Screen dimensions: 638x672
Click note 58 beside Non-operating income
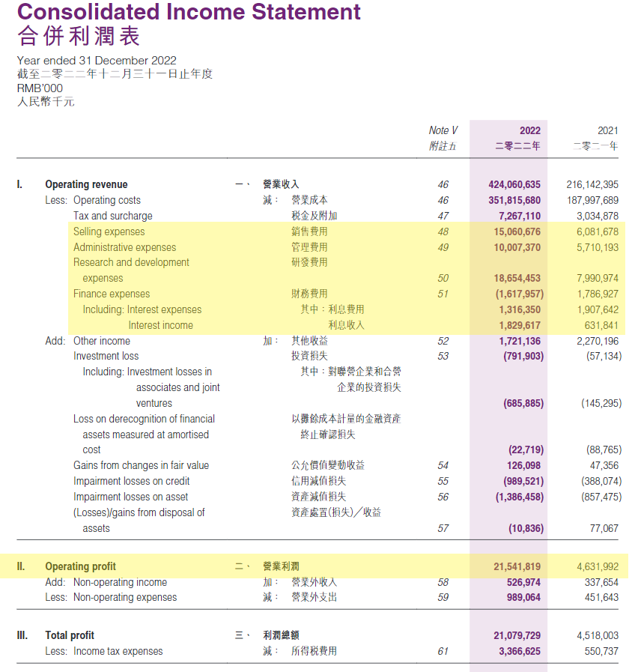pyautogui.click(x=443, y=581)
